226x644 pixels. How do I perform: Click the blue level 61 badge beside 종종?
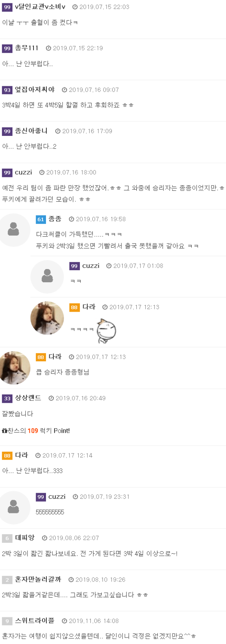click(x=41, y=219)
